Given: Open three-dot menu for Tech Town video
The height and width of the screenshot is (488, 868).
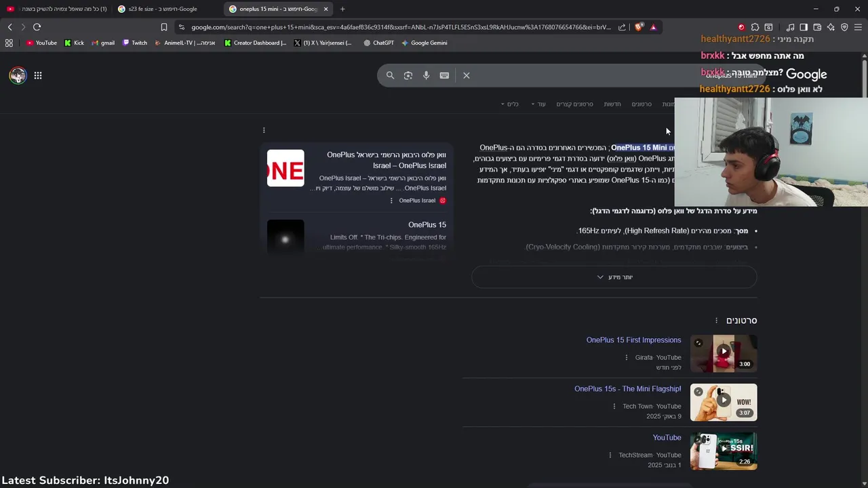Looking at the screenshot, I should tap(614, 406).
